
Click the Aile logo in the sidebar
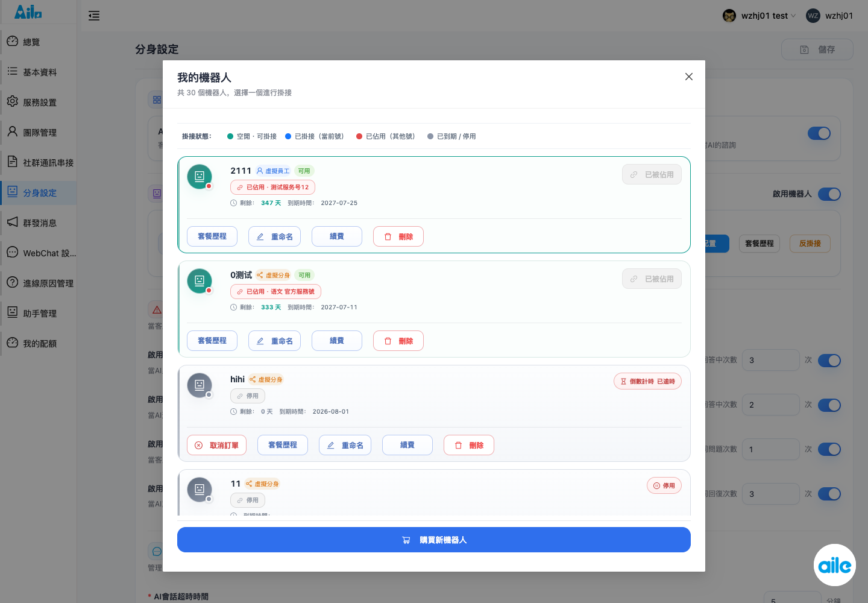tap(28, 12)
